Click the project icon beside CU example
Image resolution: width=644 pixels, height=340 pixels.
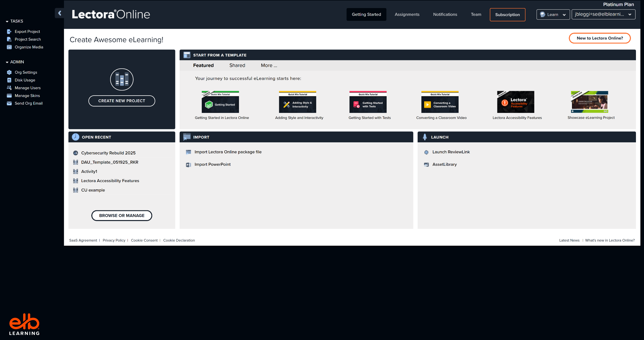pyautogui.click(x=75, y=190)
